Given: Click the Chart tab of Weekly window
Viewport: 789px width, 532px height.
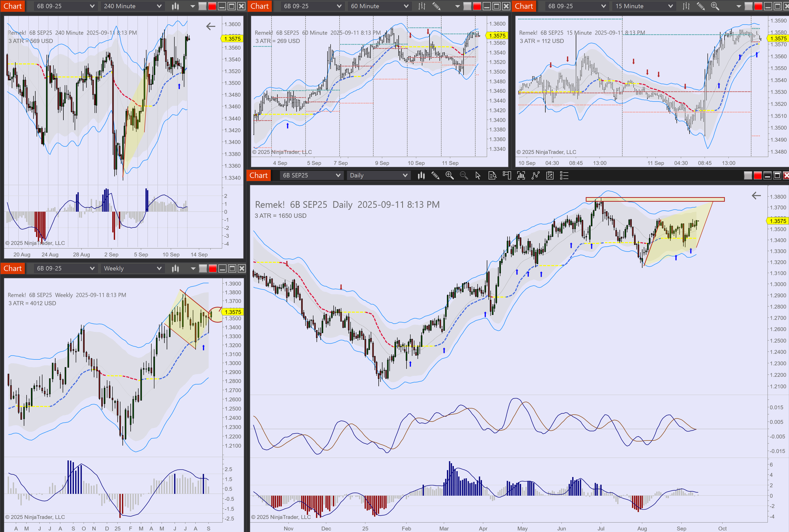Looking at the screenshot, I should pyautogui.click(x=13, y=269).
